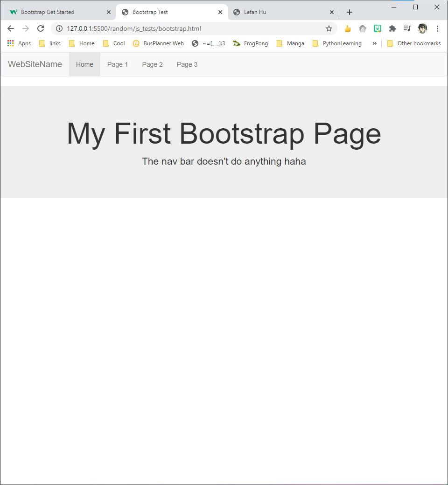Select Page 2 in the navbar
The width and height of the screenshot is (448, 485).
(152, 64)
